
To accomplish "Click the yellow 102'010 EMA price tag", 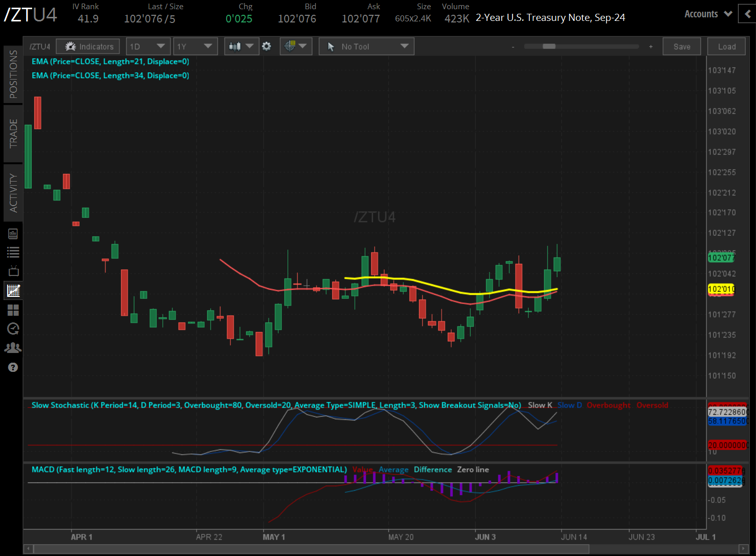I will [x=721, y=289].
